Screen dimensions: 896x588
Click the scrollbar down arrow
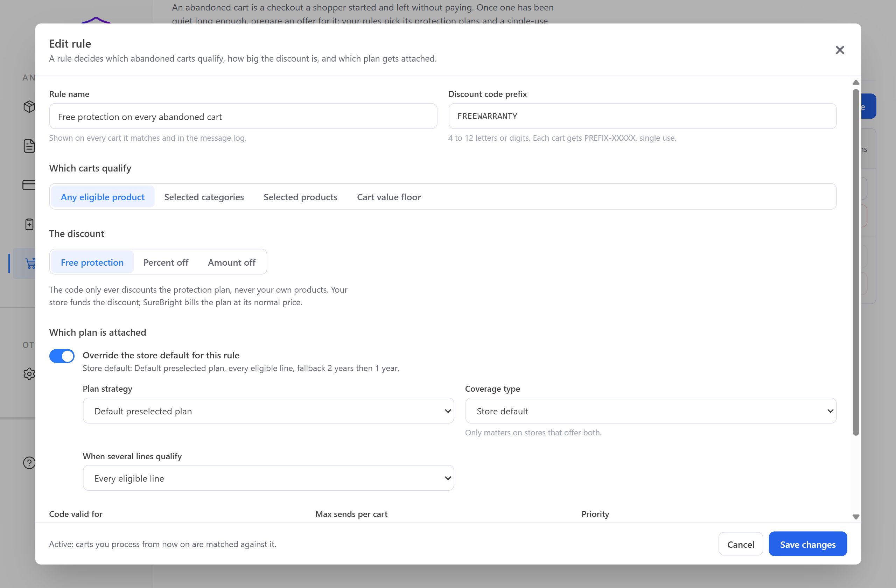(x=855, y=517)
